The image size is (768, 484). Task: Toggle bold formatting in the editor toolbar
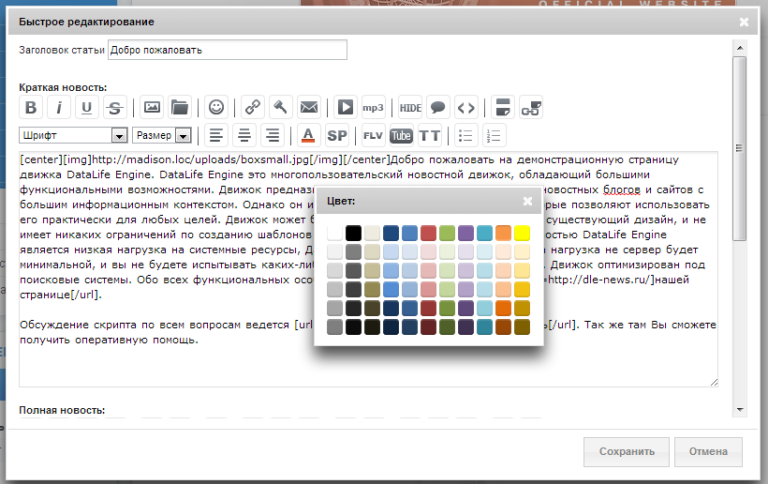coord(30,107)
